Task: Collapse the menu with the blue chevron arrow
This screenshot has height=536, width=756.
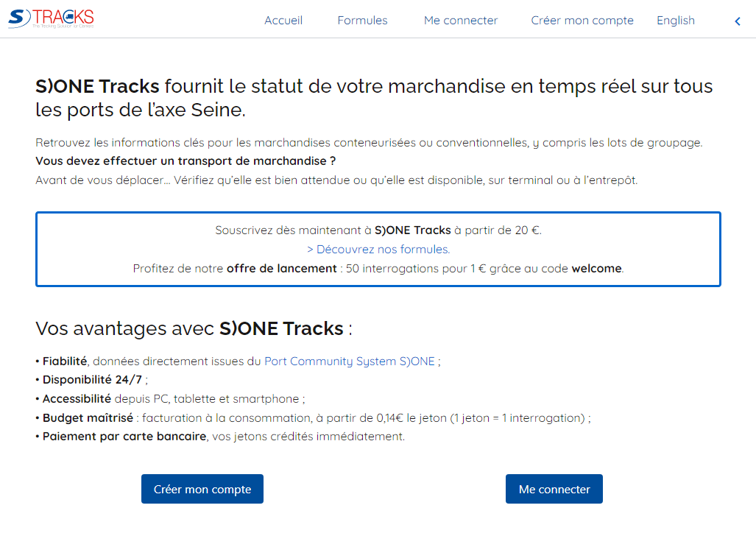Action: pyautogui.click(x=738, y=21)
